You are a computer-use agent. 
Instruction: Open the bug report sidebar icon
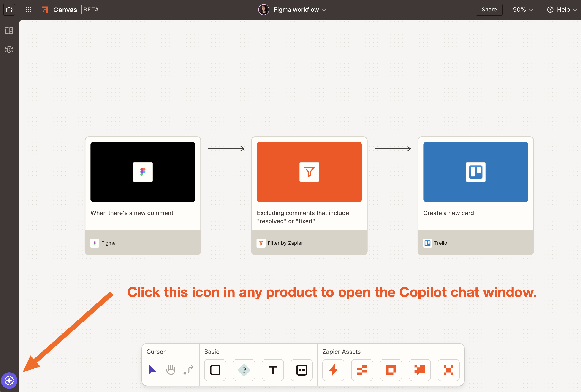coord(9,49)
